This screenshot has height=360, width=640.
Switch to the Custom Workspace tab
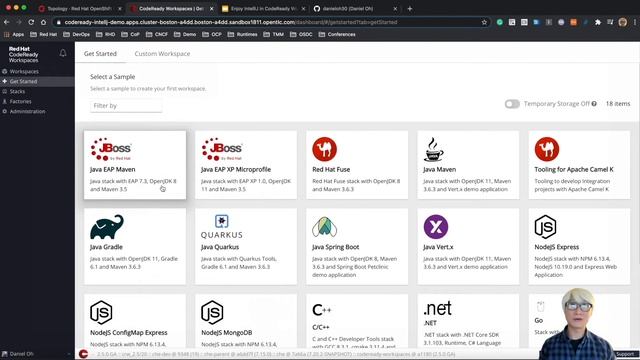coord(162,53)
